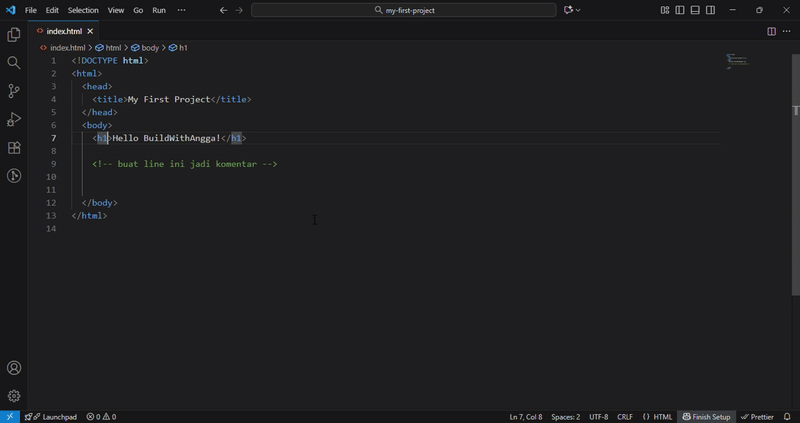Open the Source Control view
Image resolution: width=800 pixels, height=423 pixels.
pyautogui.click(x=14, y=91)
